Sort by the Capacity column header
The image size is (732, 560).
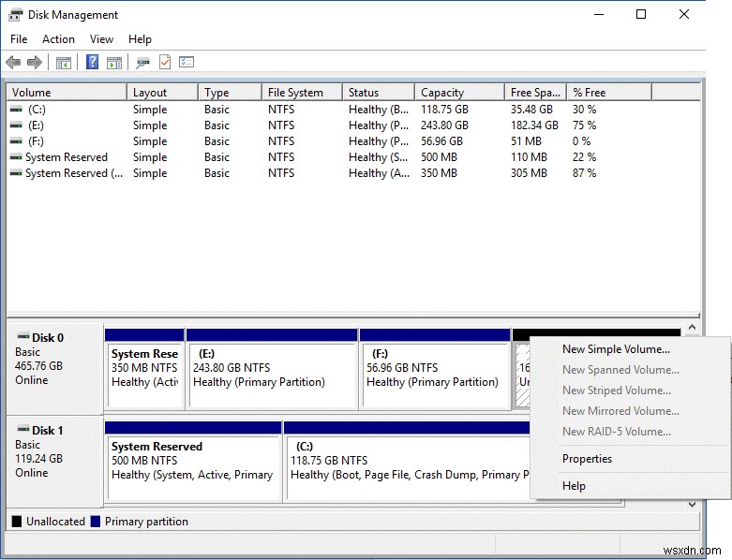click(x=460, y=93)
